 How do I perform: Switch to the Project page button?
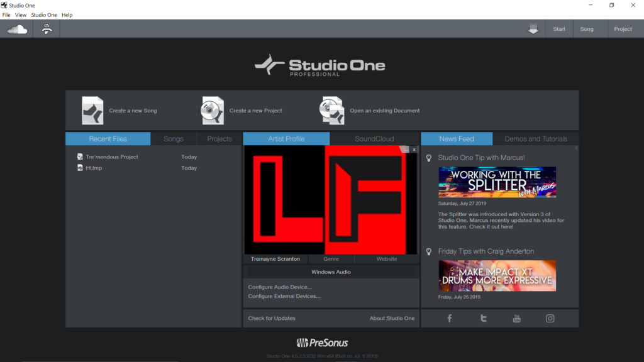623,29
